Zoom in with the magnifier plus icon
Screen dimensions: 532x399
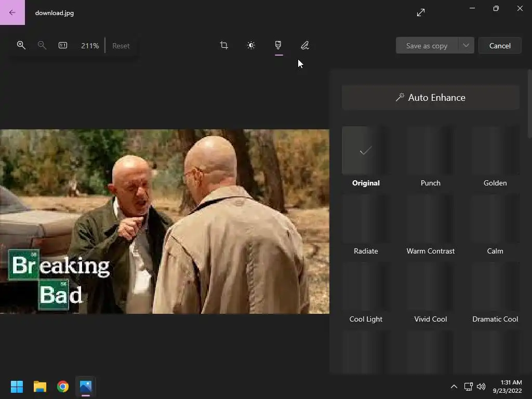[21, 45]
